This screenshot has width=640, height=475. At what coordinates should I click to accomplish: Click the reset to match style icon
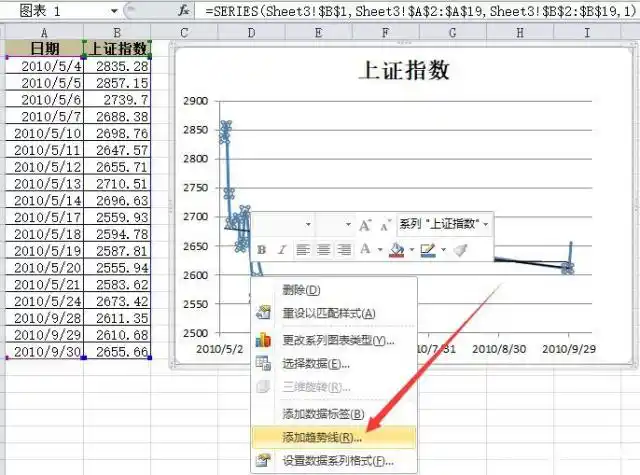pos(263,313)
